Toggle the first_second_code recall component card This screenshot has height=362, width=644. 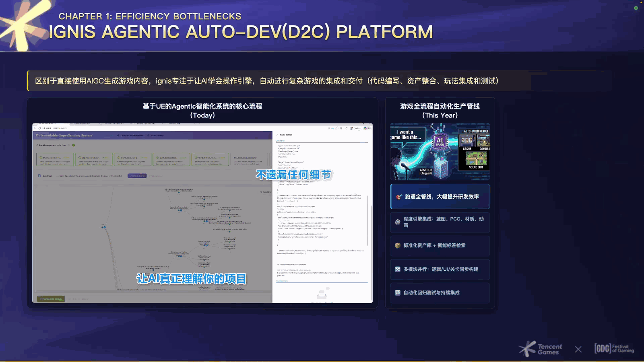click(x=55, y=159)
